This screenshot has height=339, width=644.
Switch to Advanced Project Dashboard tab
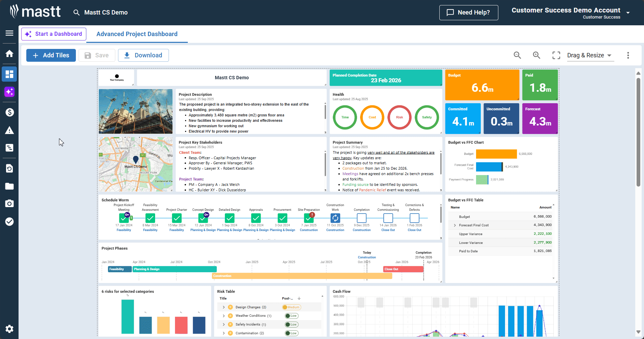(x=137, y=34)
